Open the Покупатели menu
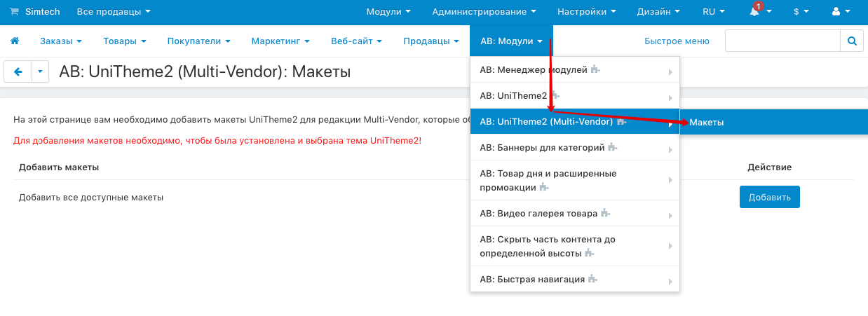The image size is (868, 316). point(199,41)
